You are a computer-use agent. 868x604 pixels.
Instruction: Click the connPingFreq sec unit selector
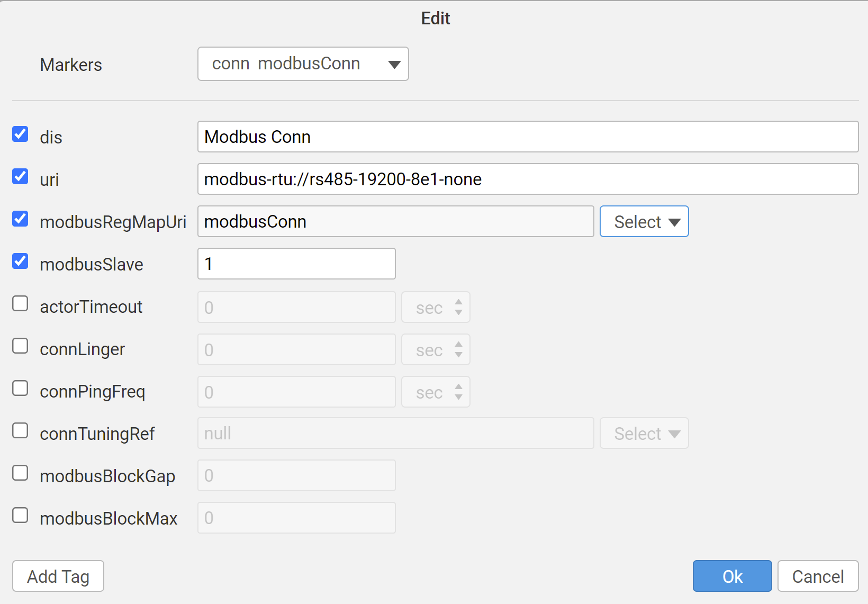click(x=436, y=392)
